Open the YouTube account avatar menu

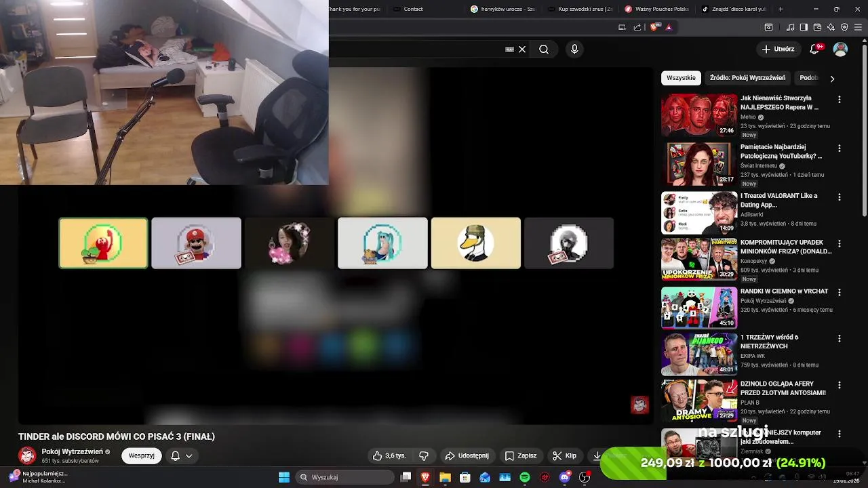840,49
